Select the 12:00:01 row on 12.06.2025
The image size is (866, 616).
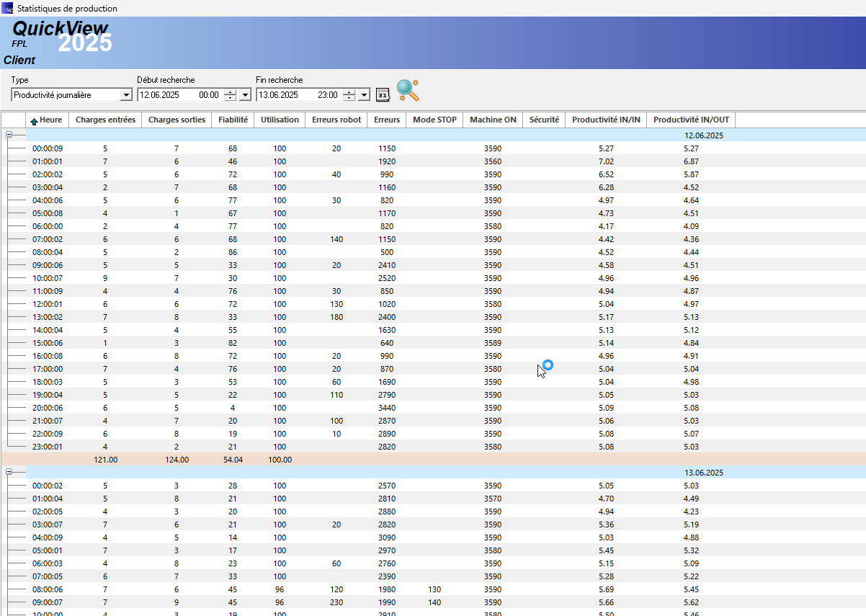pos(48,304)
